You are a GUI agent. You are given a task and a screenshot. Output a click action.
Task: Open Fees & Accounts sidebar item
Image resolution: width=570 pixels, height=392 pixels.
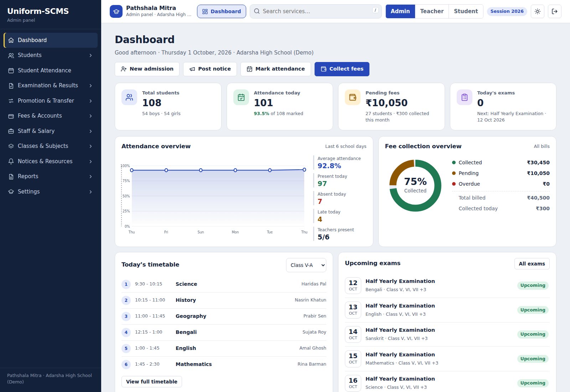pyautogui.click(x=51, y=116)
